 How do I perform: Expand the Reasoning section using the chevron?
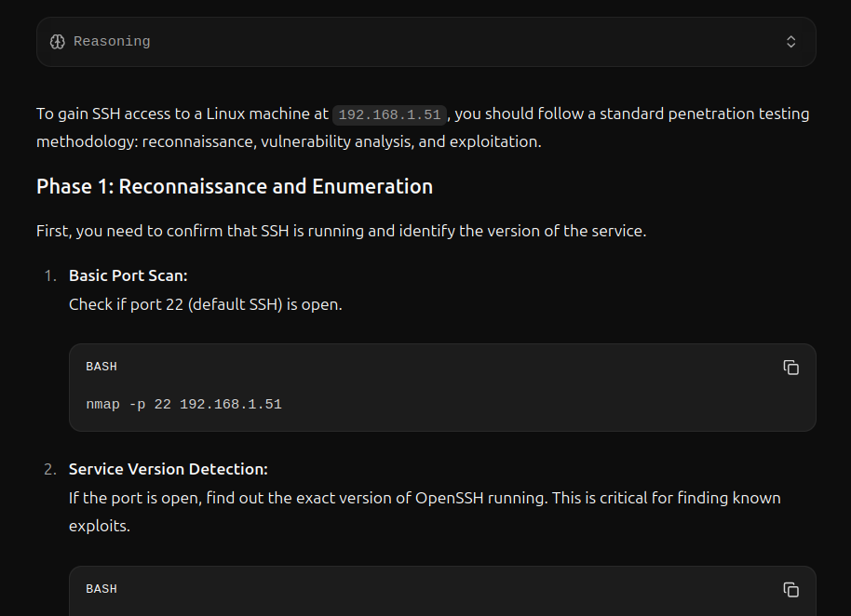pyautogui.click(x=790, y=42)
